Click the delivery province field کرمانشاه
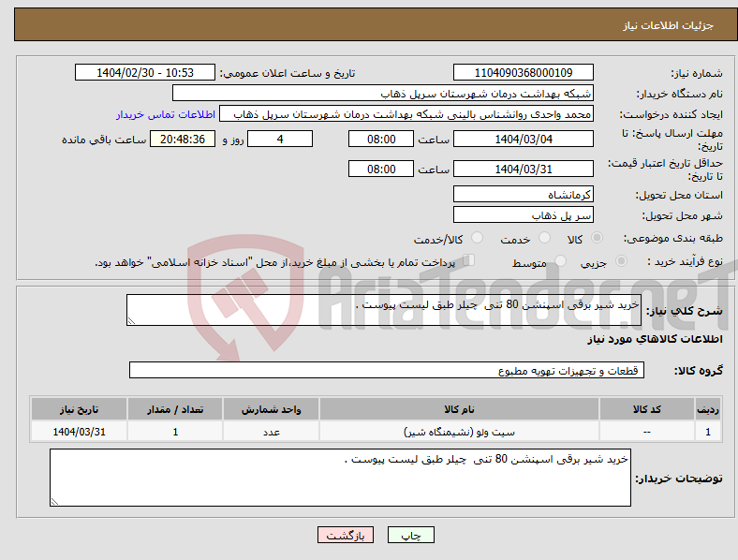738x560 pixels. pyautogui.click(x=523, y=194)
